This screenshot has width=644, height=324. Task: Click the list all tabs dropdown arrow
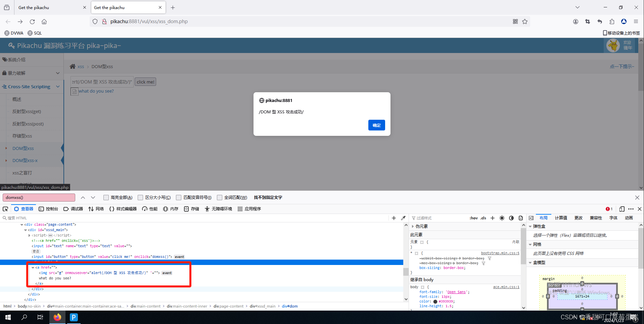tap(578, 7)
